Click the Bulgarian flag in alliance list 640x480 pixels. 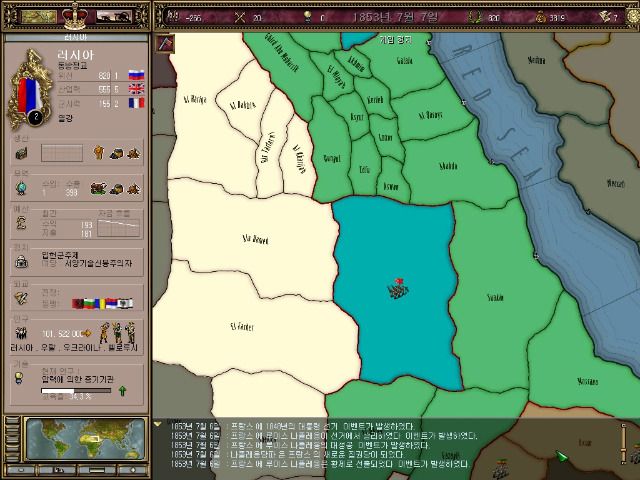(89, 303)
